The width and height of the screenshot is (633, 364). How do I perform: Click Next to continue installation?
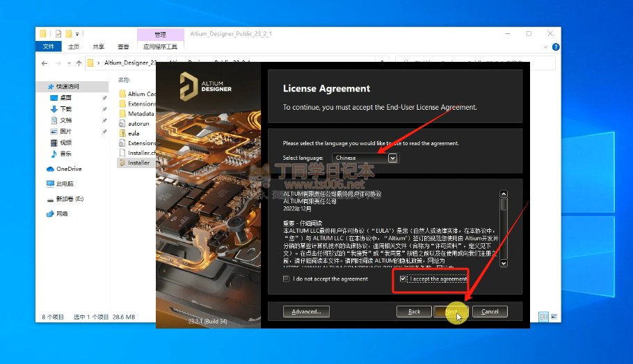point(451,312)
